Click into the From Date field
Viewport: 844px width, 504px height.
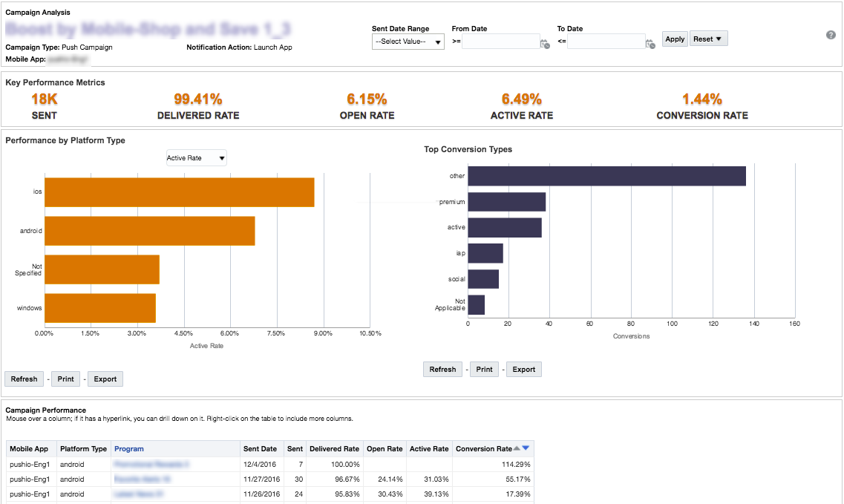pos(500,42)
